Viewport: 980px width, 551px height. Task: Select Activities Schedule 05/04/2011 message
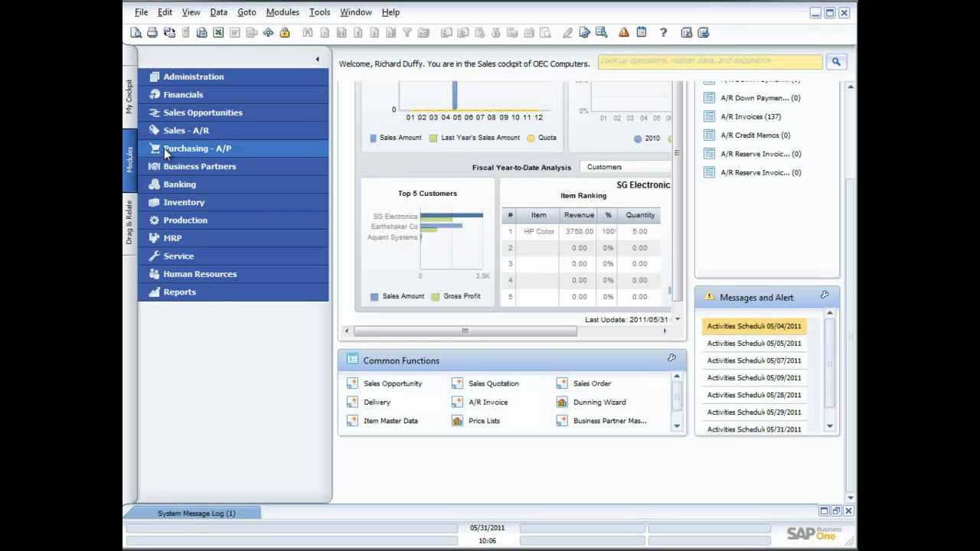tap(753, 326)
